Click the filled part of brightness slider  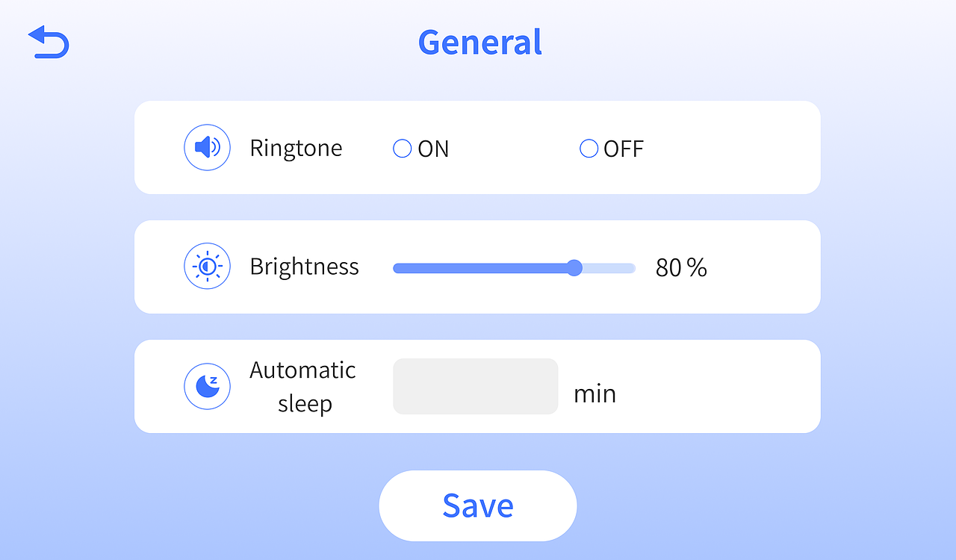478,268
